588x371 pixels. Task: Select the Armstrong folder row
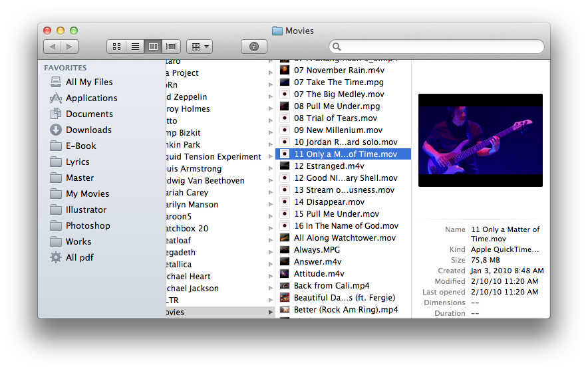220,169
